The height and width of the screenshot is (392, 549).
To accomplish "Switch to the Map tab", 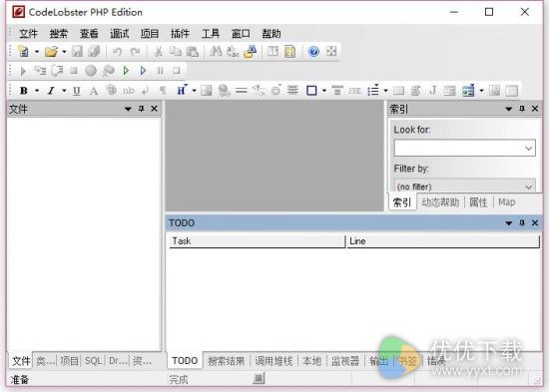I will (x=507, y=202).
